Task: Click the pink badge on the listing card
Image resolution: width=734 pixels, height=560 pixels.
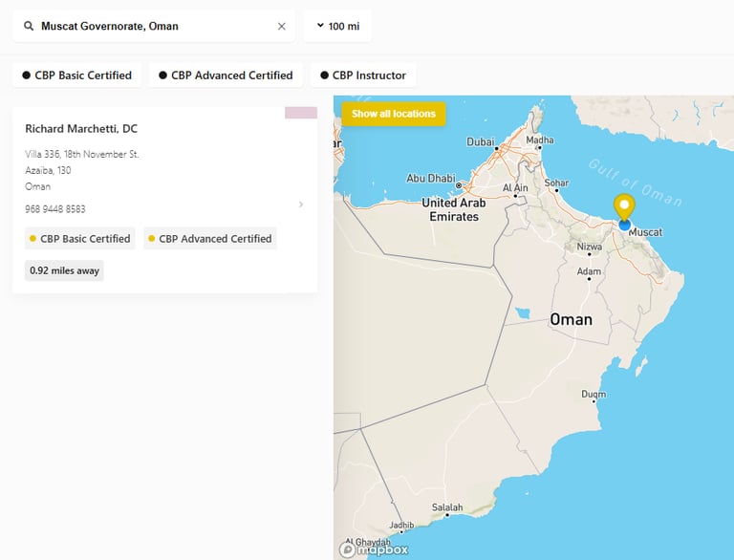Action: (301, 113)
